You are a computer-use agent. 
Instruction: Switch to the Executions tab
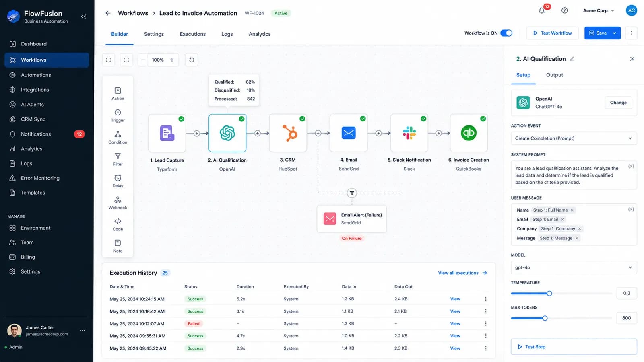click(x=192, y=34)
